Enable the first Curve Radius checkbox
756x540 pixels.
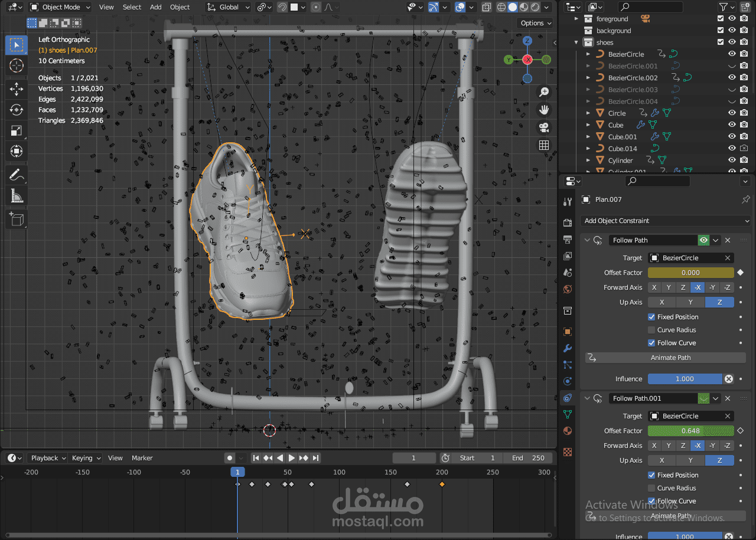651,330
